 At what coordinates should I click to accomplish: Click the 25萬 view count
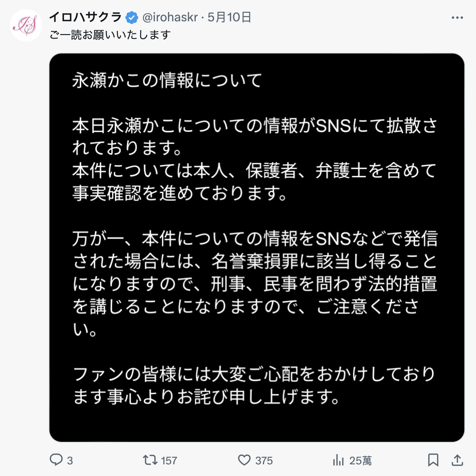(360, 461)
